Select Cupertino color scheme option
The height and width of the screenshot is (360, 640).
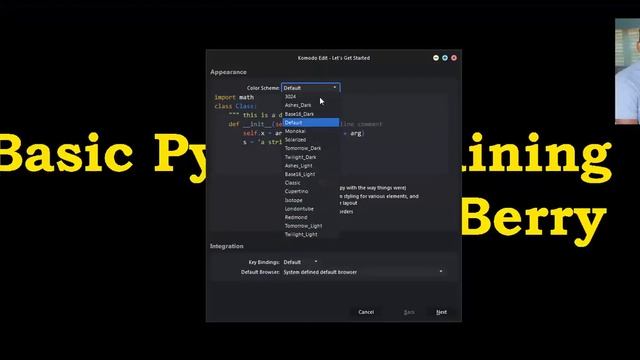click(311, 191)
